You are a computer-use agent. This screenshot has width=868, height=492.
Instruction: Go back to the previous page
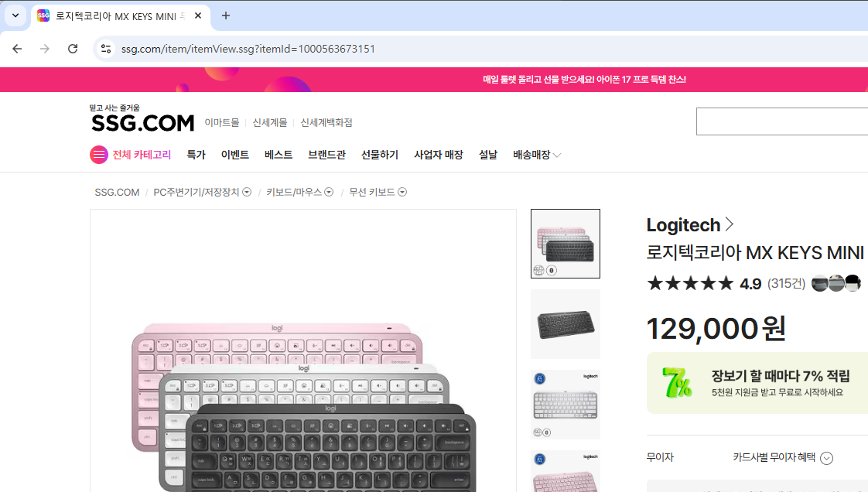pyautogui.click(x=17, y=49)
